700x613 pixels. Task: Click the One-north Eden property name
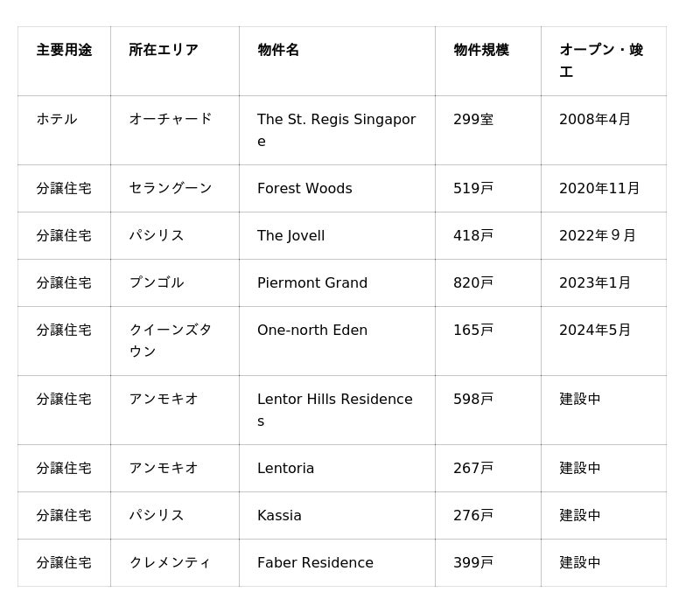[x=312, y=331]
